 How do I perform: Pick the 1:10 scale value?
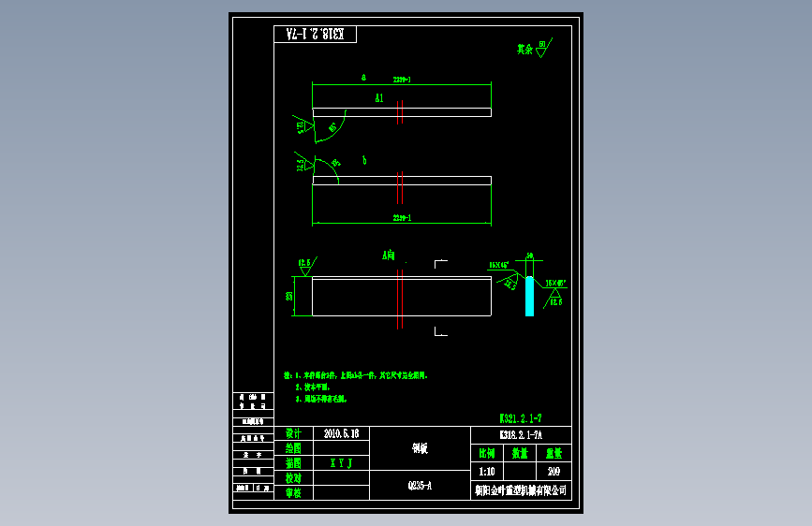487,472
